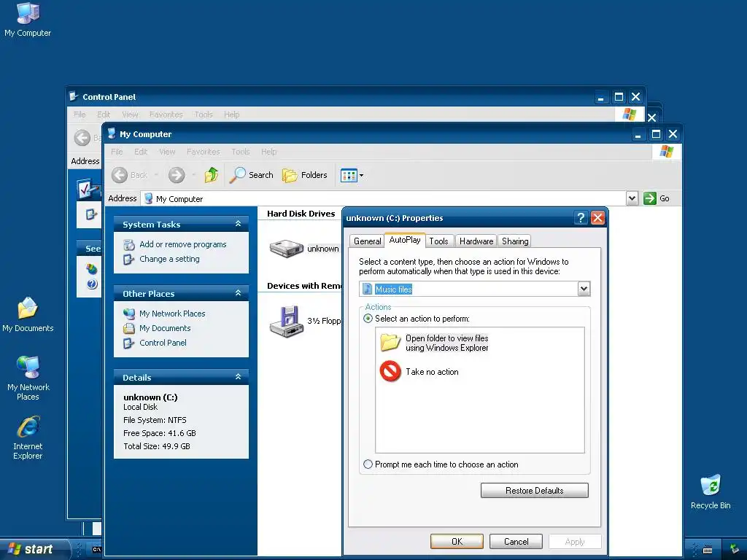Image resolution: width=747 pixels, height=560 pixels.
Task: Switch to the Hardware tab
Action: (x=476, y=241)
